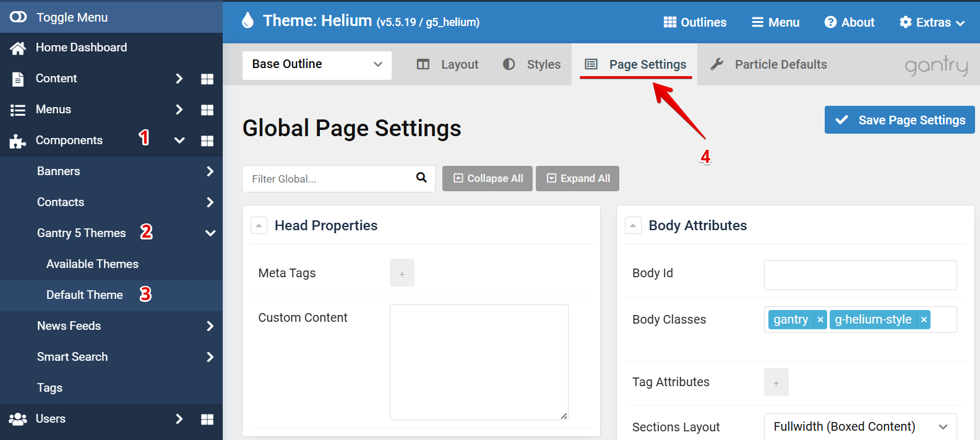Focus the Body Id input field
The image size is (980, 440).
[861, 275]
